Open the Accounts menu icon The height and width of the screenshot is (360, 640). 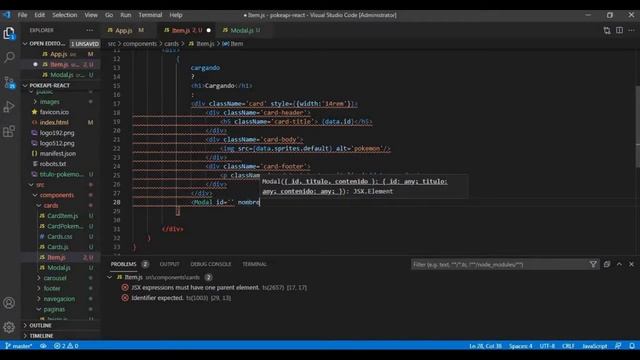(9, 303)
